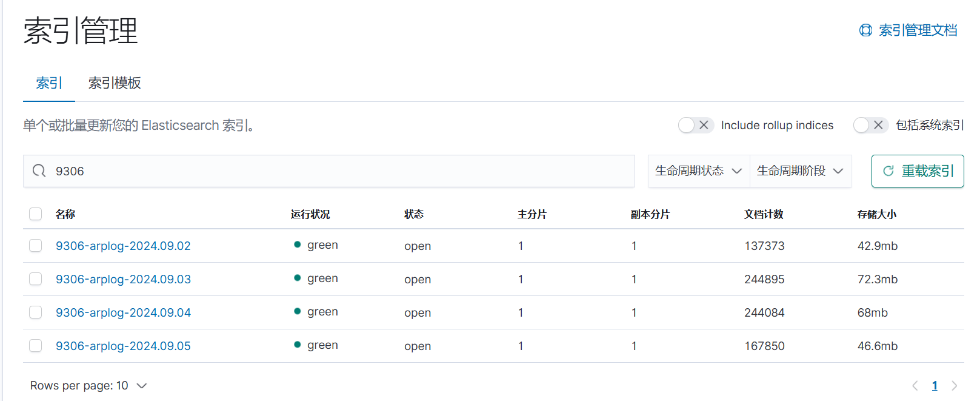Screen dimensions: 980x401
Task: Select the checkbox for 9306-arplog-2024.09.05
Action: (x=36, y=345)
